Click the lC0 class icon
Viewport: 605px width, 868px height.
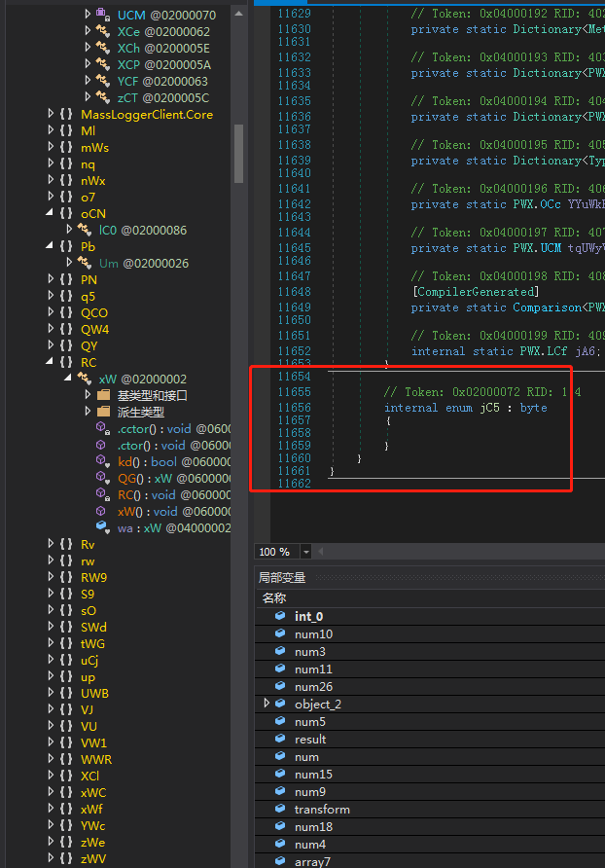pos(84,230)
